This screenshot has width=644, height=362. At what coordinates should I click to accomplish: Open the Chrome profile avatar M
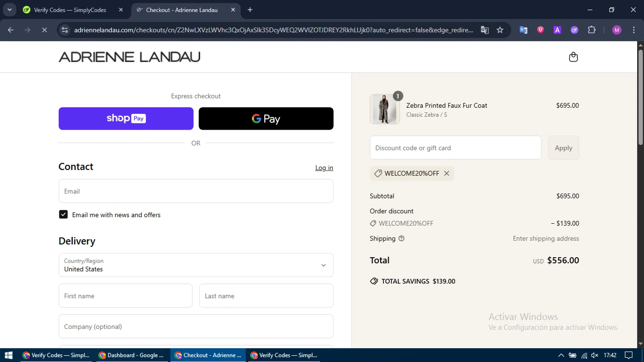(x=617, y=30)
